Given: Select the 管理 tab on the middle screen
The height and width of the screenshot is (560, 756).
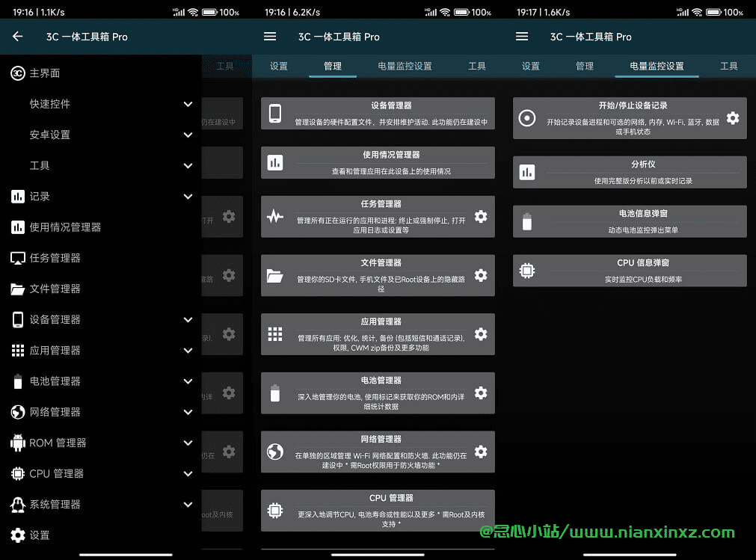Looking at the screenshot, I should tap(333, 66).
